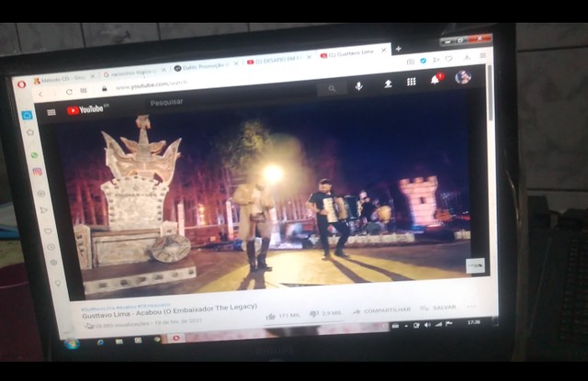The width and height of the screenshot is (588, 381).
Task: Click the video title Gusttavo Lima - Acabou
Action: point(169,311)
